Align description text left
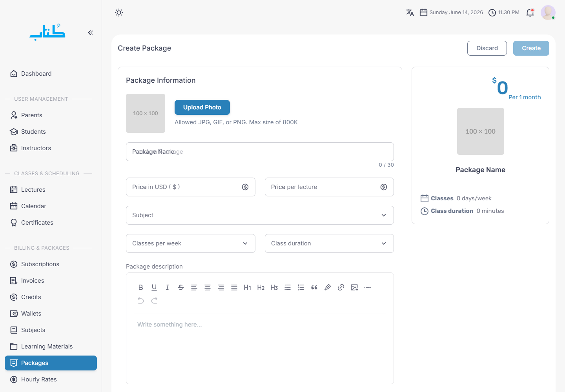Viewport: 565px width, 392px height. 194,287
